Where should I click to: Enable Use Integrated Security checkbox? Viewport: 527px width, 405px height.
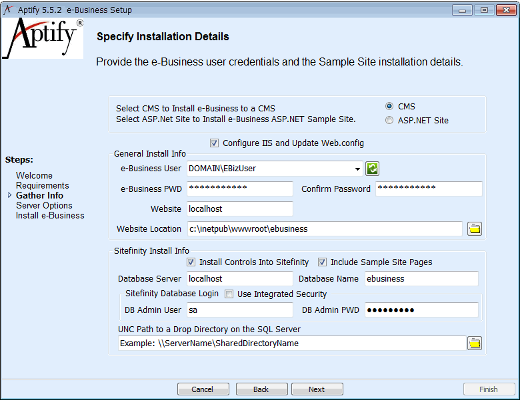pos(229,294)
